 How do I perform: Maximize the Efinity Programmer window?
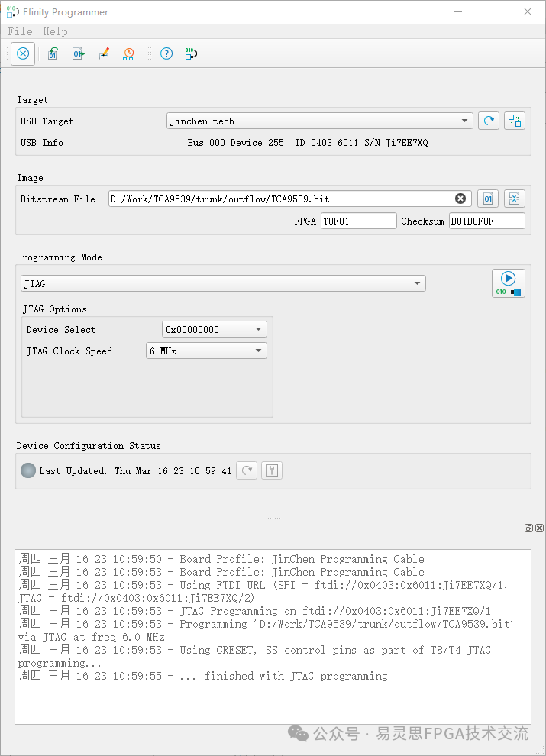[x=493, y=11]
